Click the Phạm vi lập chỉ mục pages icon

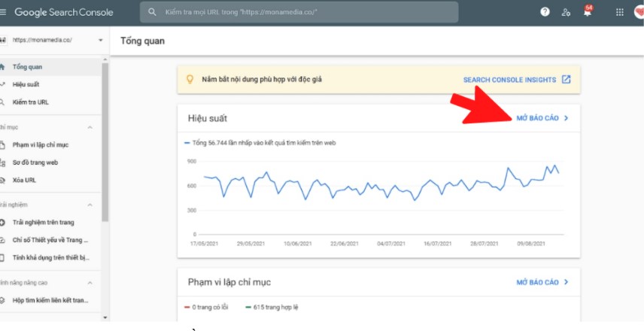point(2,145)
